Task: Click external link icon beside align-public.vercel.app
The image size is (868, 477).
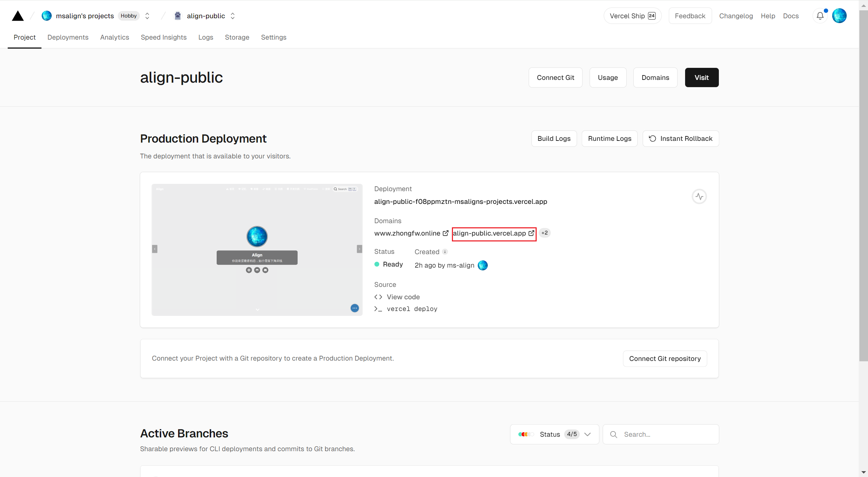Action: 531,233
